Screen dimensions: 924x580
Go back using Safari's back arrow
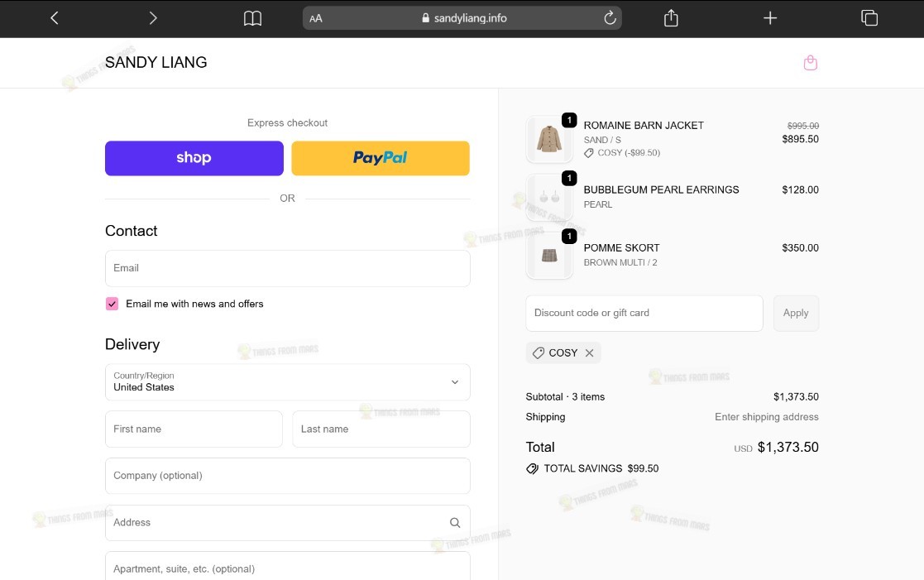55,18
